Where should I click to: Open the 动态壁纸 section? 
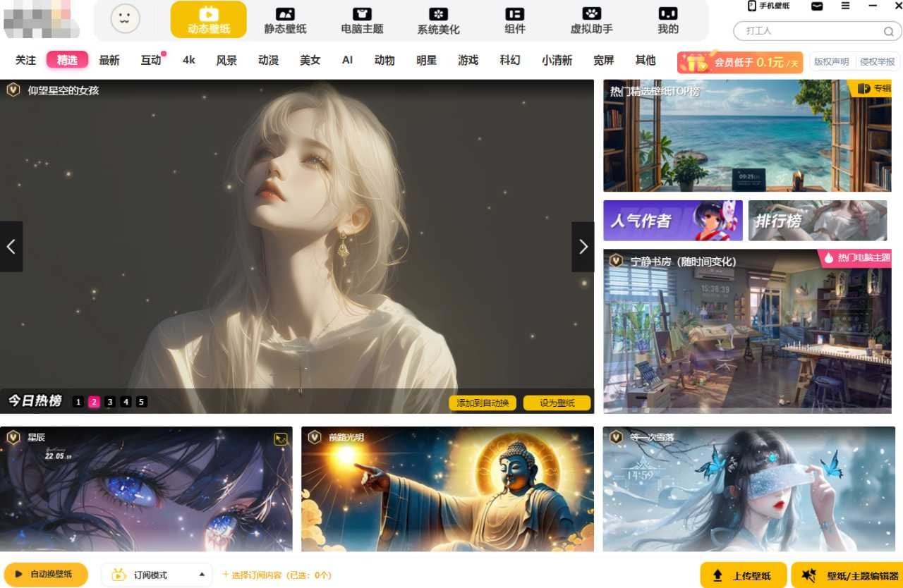(208, 20)
